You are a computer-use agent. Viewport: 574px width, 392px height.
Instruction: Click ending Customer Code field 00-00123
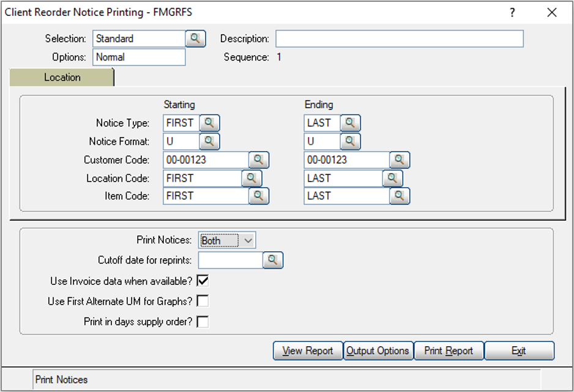coord(347,160)
